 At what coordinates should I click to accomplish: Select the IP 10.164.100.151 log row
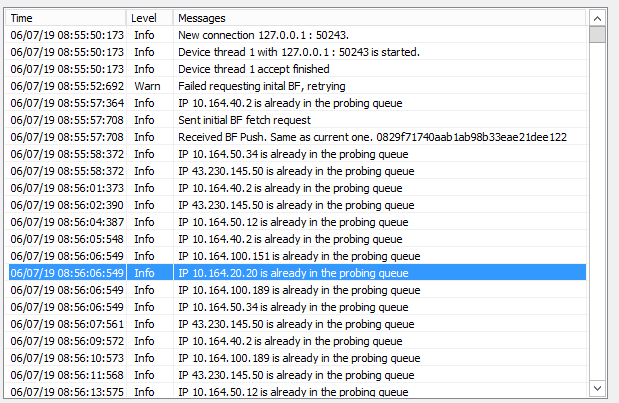point(298,256)
